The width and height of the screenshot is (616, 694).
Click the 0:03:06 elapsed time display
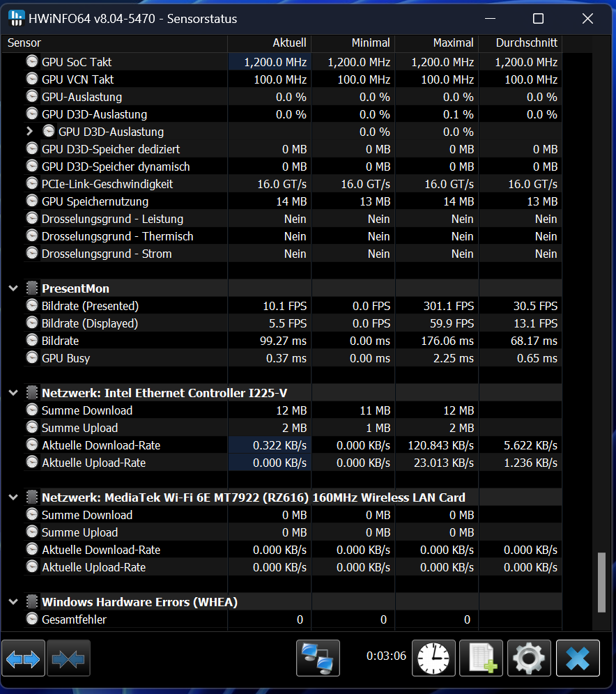(386, 656)
